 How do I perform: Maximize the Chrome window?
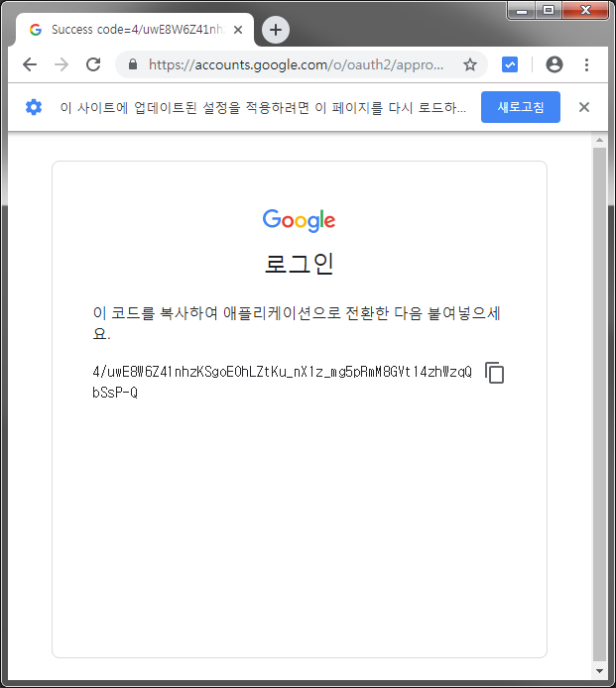point(549,11)
